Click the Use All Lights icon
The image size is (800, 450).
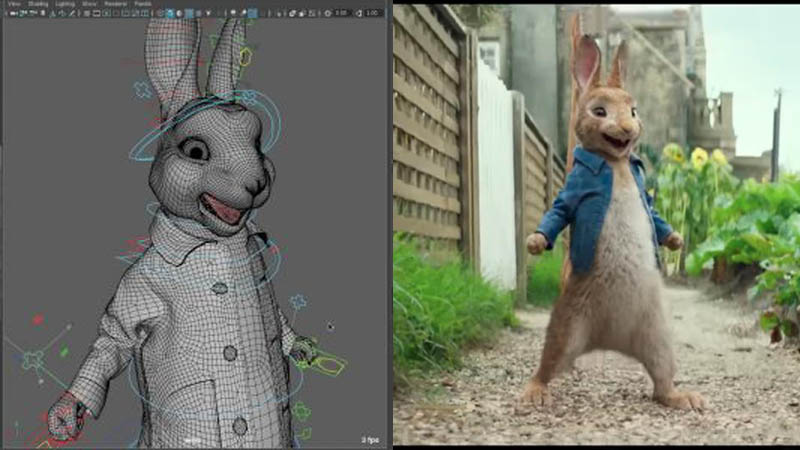pos(208,13)
